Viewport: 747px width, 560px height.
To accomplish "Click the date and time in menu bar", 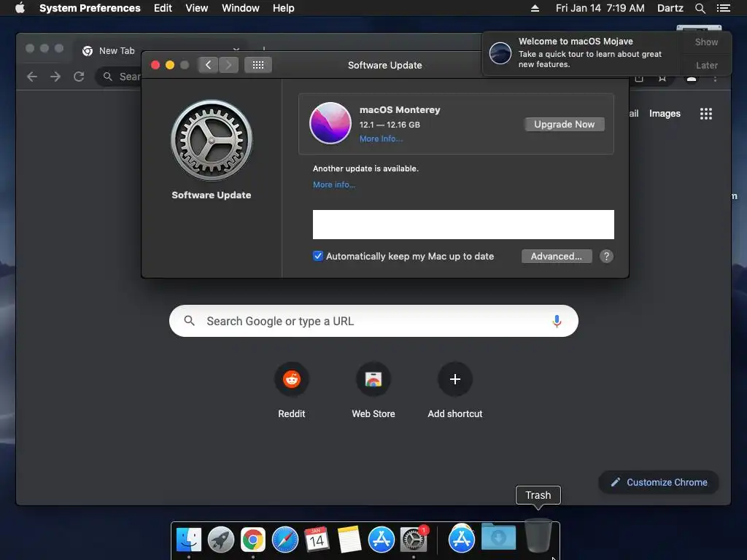I will [x=600, y=8].
